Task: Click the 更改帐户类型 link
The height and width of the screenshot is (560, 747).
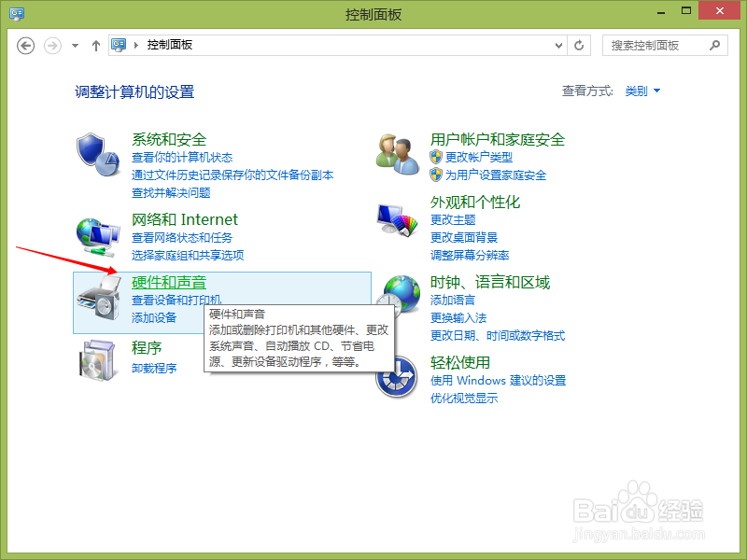Action: click(x=479, y=157)
